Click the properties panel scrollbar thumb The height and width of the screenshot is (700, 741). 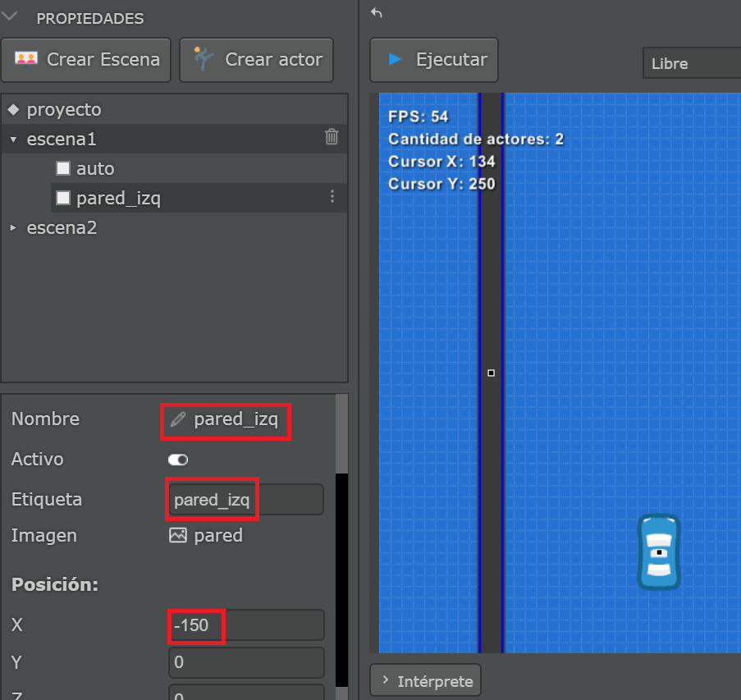coord(341,433)
